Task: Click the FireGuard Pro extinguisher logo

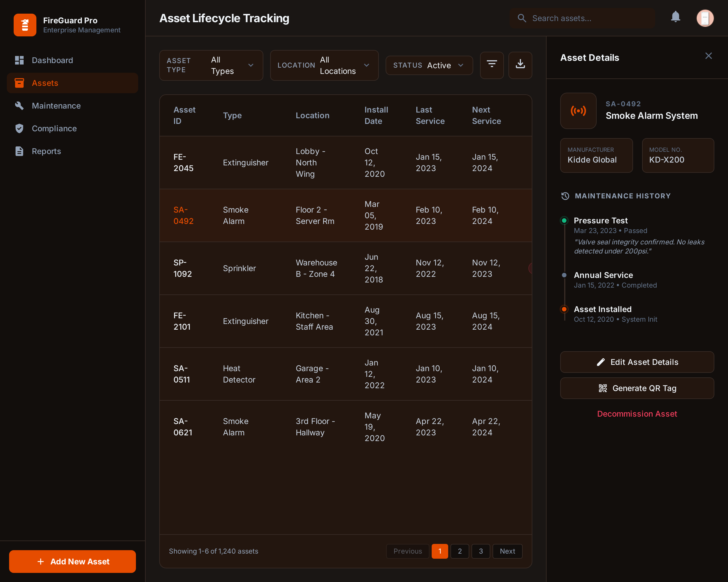Action: click(x=25, y=25)
